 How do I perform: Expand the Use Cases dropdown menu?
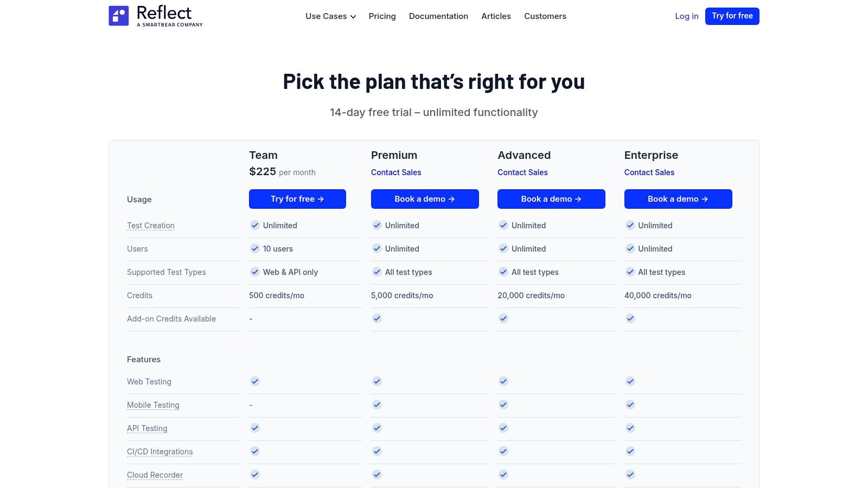point(330,16)
